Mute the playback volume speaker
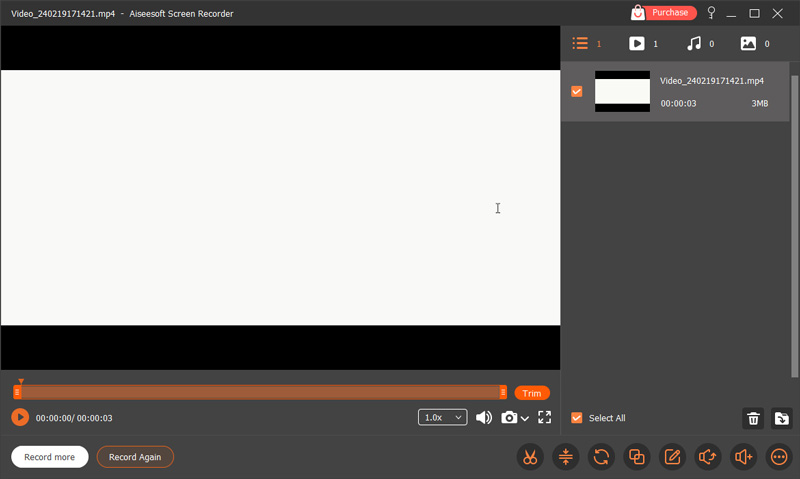This screenshot has height=479, width=800. pyautogui.click(x=484, y=417)
